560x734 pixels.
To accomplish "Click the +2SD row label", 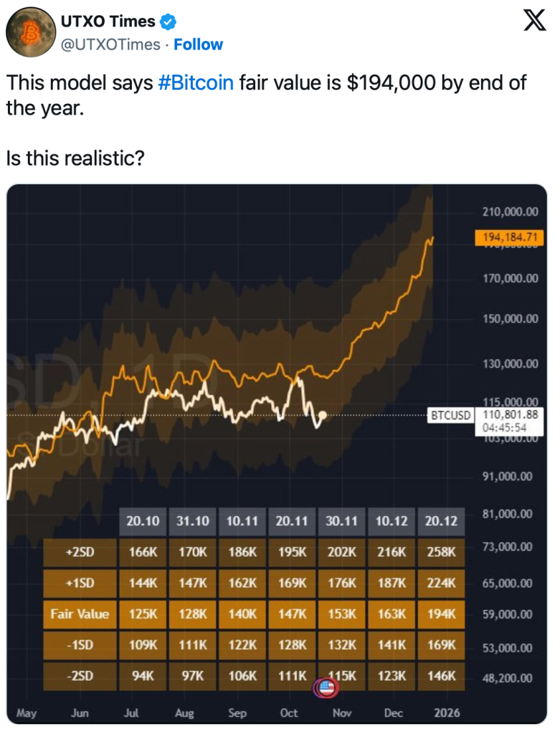I will tap(80, 552).
